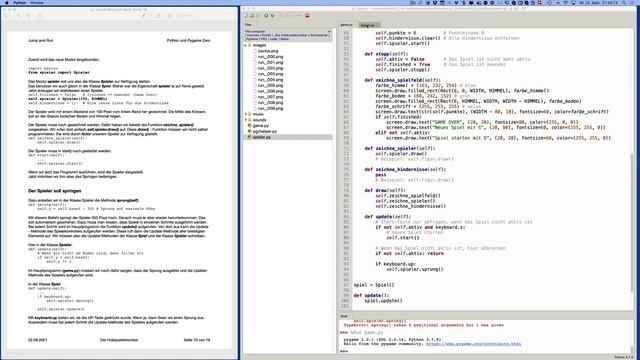Click the Save icon in Thonny toolbar
This screenshot has height=360, width=640.
point(258,16)
